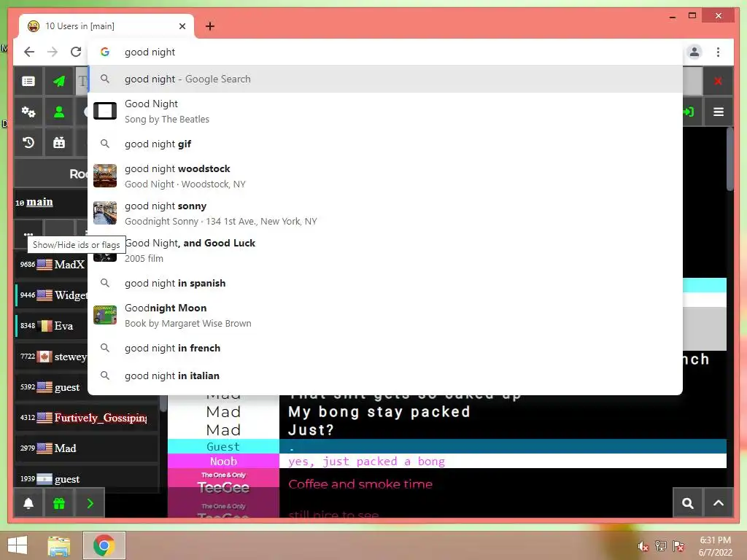The height and width of the screenshot is (560, 747).
Task: Click the 'My bong stay packed' message
Action: [x=379, y=411]
